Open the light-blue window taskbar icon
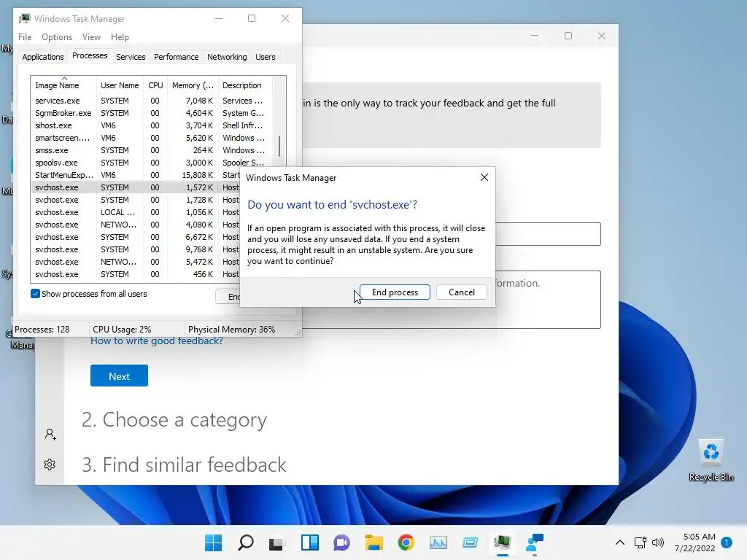 [471, 542]
